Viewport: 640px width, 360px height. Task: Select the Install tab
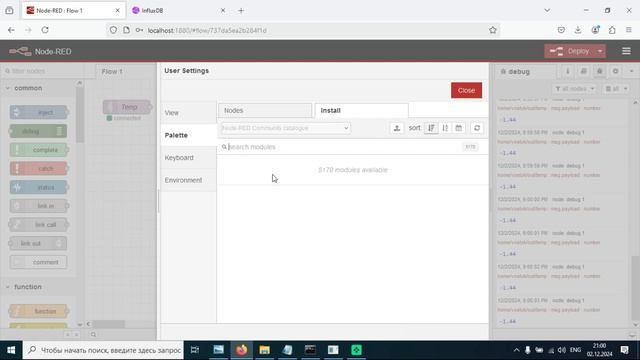pyautogui.click(x=361, y=111)
